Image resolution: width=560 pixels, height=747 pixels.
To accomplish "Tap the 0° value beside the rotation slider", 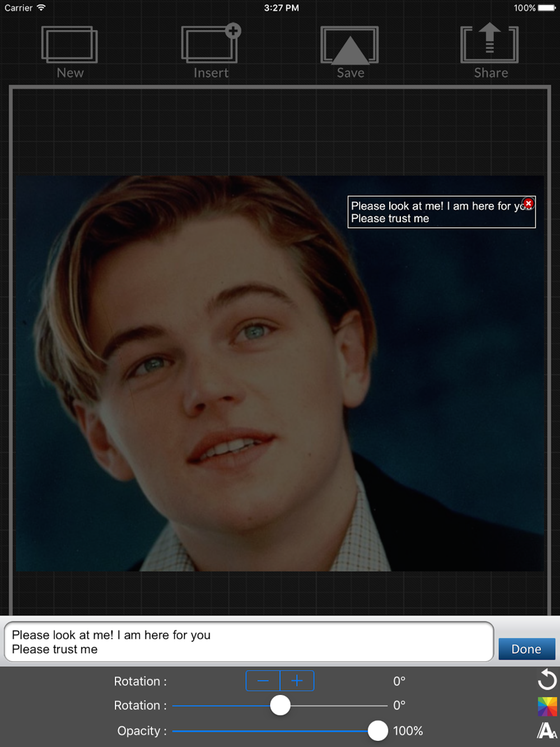I will tap(399, 705).
